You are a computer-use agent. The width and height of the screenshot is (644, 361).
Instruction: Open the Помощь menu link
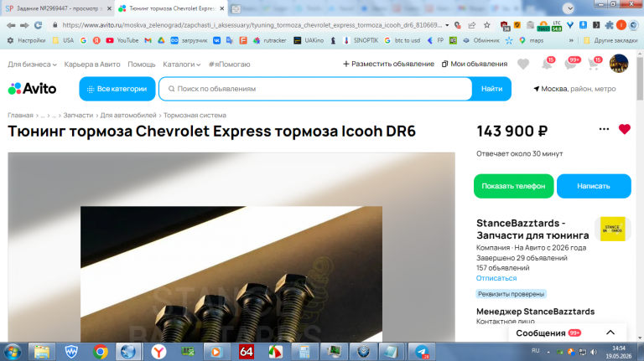pyautogui.click(x=142, y=64)
